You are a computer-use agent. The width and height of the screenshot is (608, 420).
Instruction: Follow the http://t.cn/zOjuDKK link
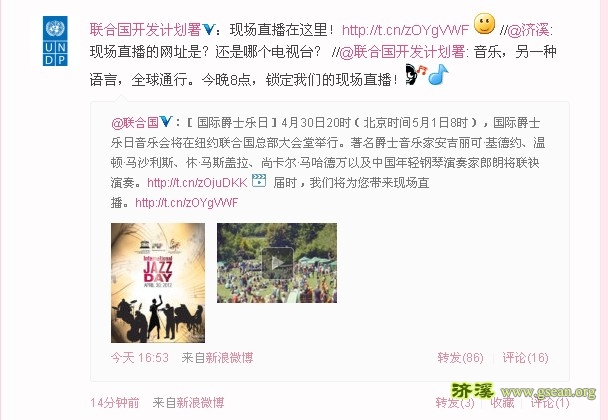197,183
